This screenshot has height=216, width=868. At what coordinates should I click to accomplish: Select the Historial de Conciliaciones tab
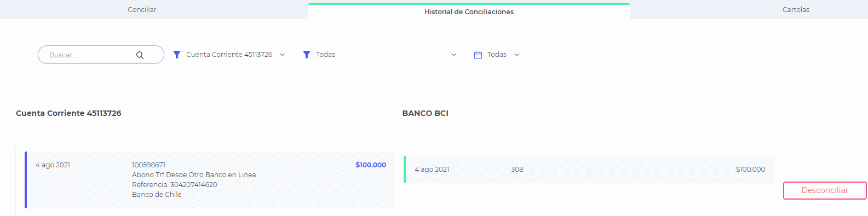[x=469, y=11]
